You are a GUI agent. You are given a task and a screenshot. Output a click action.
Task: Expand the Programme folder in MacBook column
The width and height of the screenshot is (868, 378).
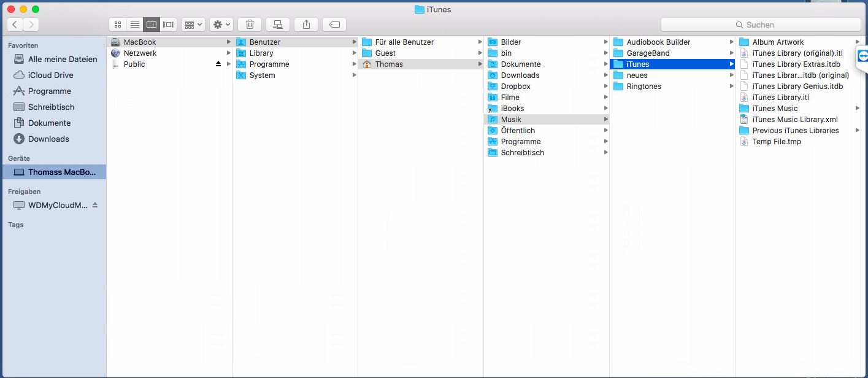point(354,64)
